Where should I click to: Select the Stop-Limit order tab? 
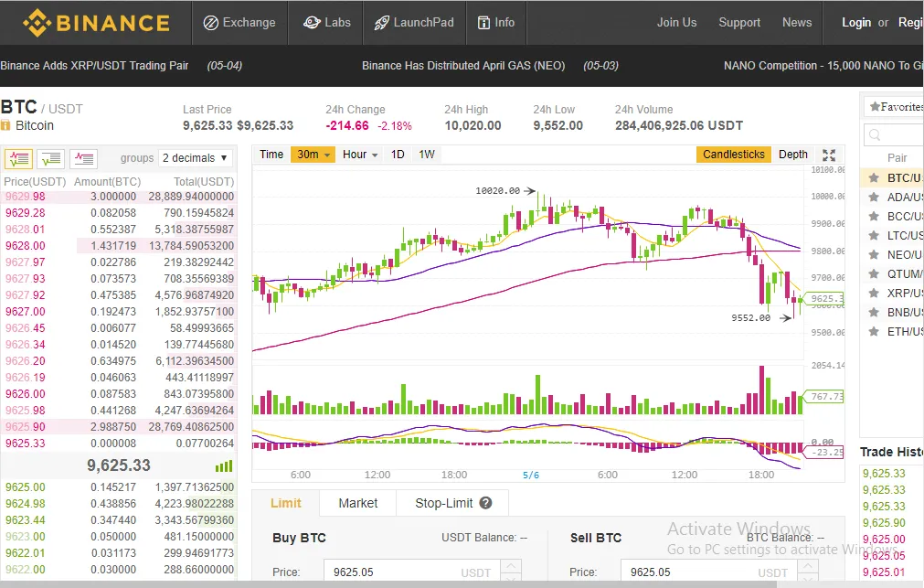(452, 503)
